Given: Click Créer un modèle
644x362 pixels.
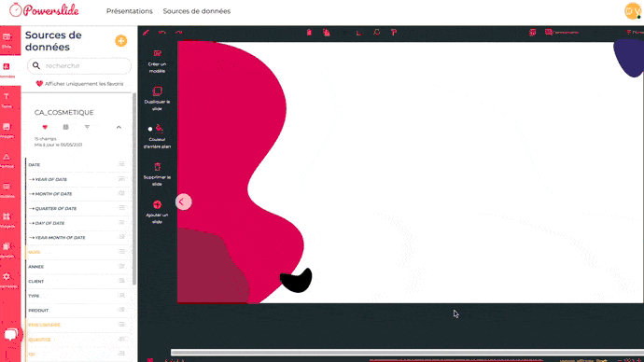Looking at the screenshot, I should [x=157, y=62].
